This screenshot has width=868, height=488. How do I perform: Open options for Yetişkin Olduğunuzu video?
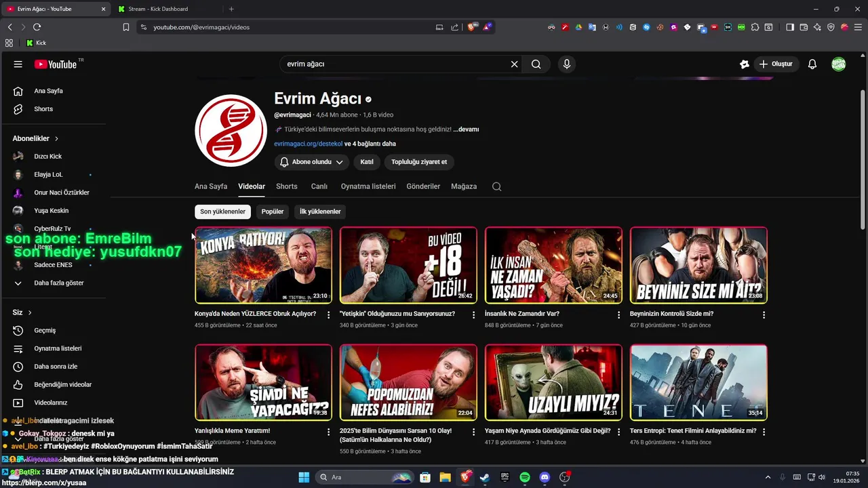pyautogui.click(x=474, y=315)
